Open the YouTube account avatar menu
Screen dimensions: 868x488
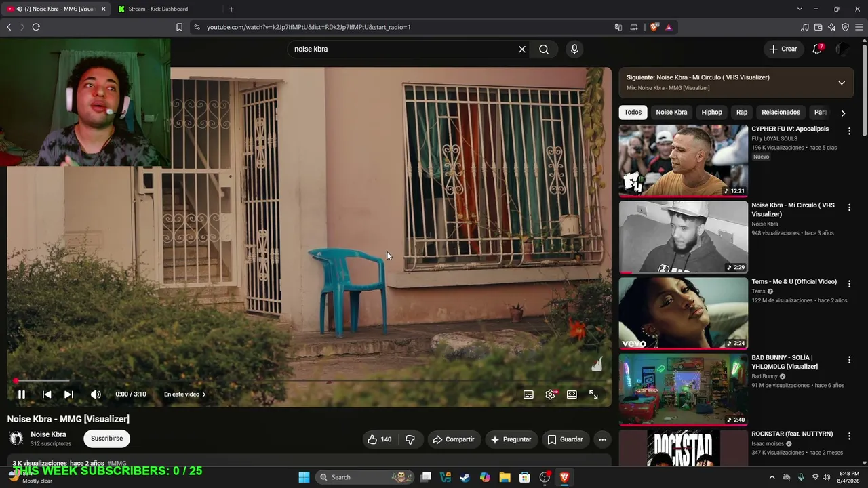point(843,49)
